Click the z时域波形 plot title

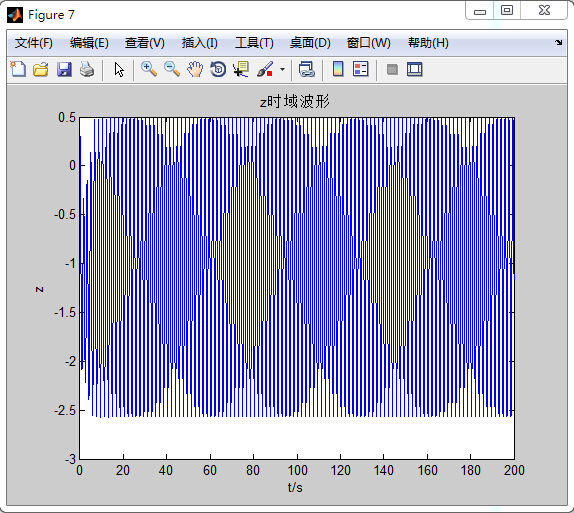pos(295,101)
